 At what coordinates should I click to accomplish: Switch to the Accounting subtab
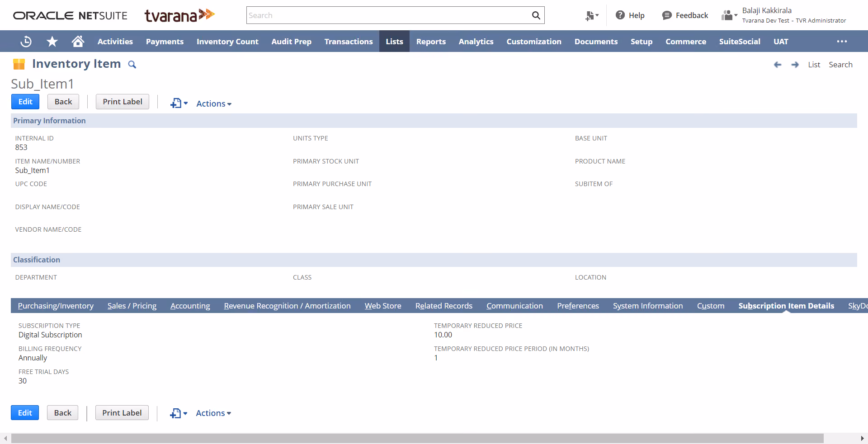point(190,306)
